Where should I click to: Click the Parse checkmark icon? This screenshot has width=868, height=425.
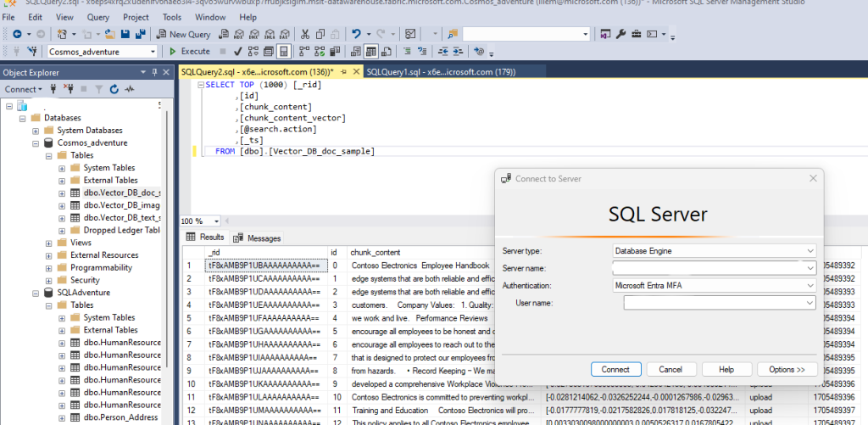tap(238, 52)
